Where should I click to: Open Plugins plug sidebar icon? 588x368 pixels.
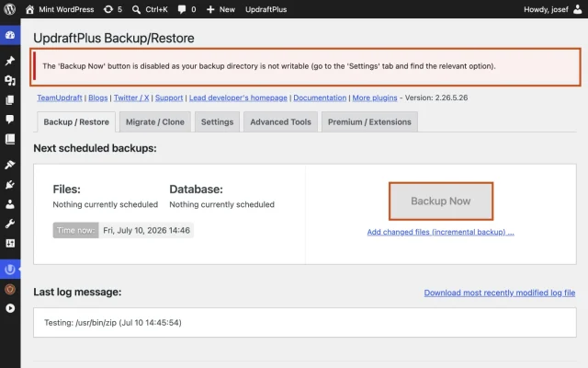(x=10, y=184)
